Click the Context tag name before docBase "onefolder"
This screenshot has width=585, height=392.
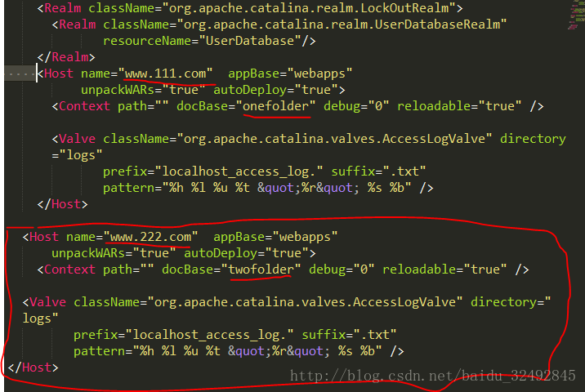pyautogui.click(x=84, y=106)
